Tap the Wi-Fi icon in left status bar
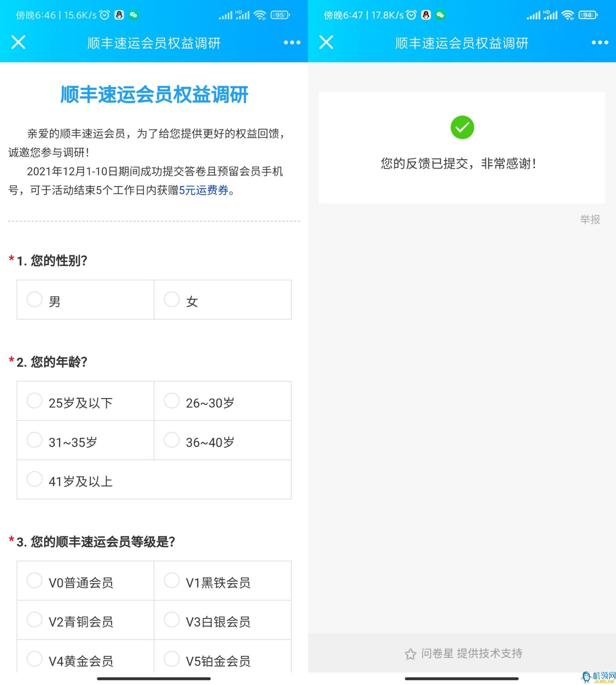This screenshot has width=616, height=685. [260, 15]
